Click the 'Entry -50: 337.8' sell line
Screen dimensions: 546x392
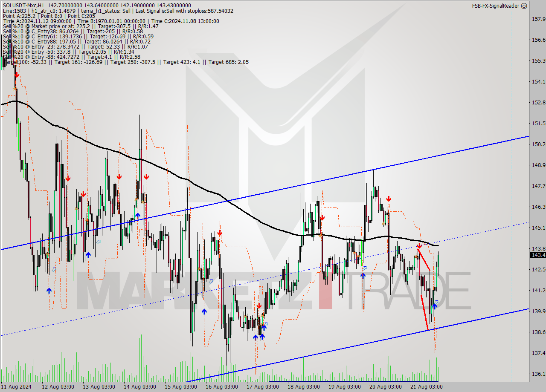(68, 52)
